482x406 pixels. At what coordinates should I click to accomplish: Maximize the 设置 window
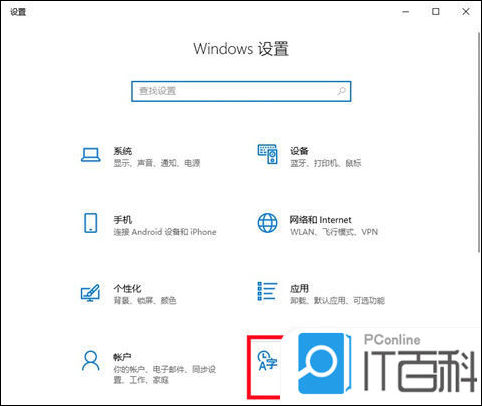click(x=436, y=12)
